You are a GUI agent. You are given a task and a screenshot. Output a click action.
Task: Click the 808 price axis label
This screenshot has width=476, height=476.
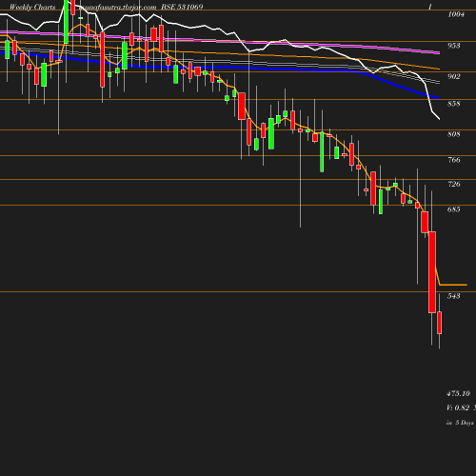(x=454, y=134)
